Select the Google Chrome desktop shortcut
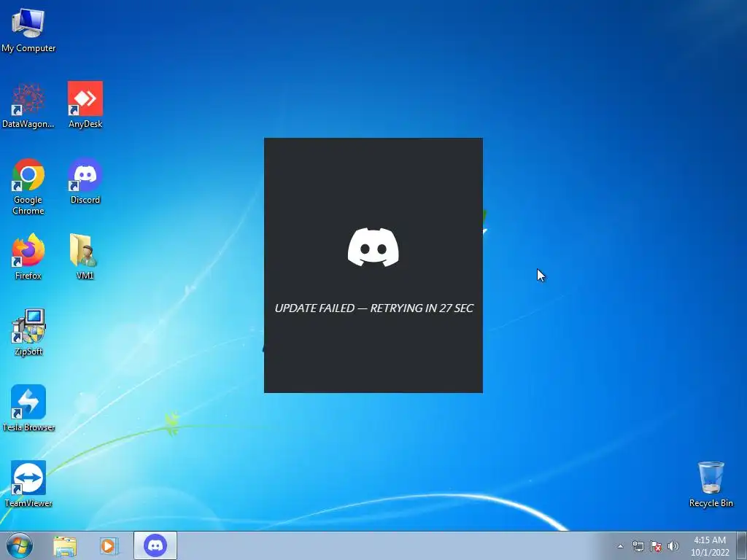 pos(28,187)
